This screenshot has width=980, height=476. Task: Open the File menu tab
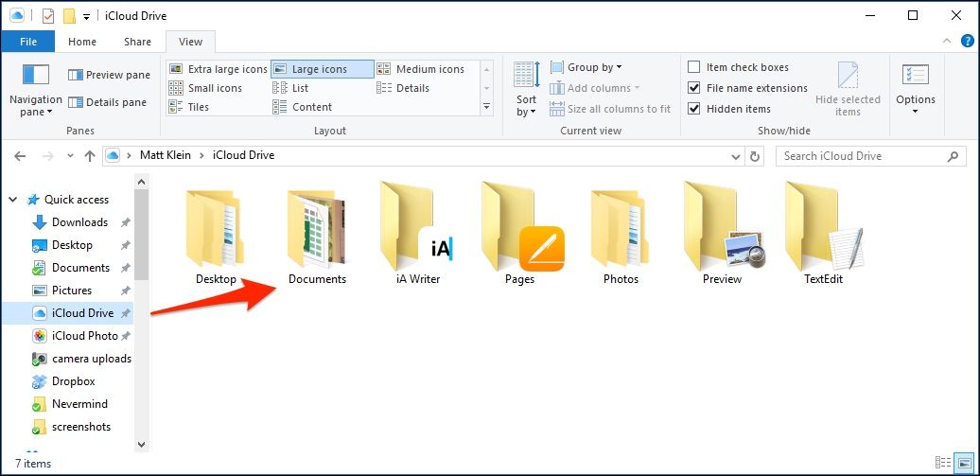coord(28,42)
